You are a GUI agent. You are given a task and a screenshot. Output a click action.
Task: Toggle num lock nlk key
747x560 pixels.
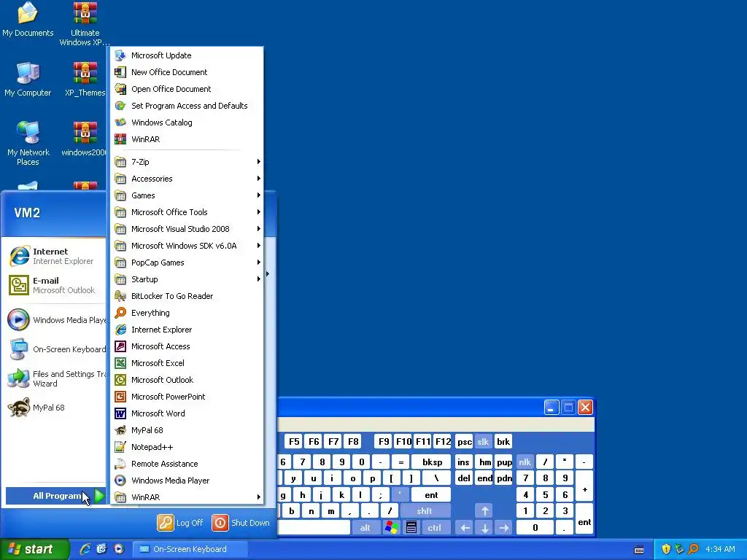coord(525,462)
